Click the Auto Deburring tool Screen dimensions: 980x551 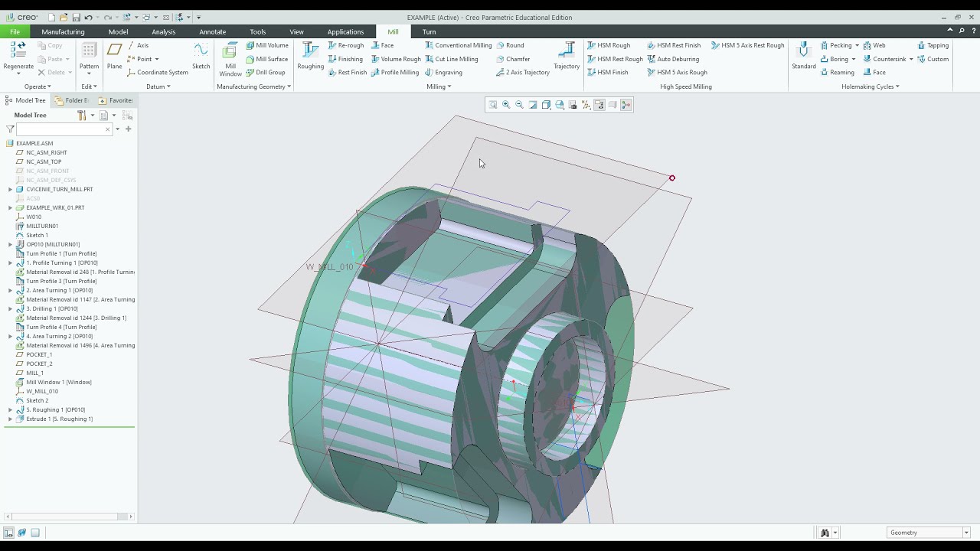[x=672, y=59]
